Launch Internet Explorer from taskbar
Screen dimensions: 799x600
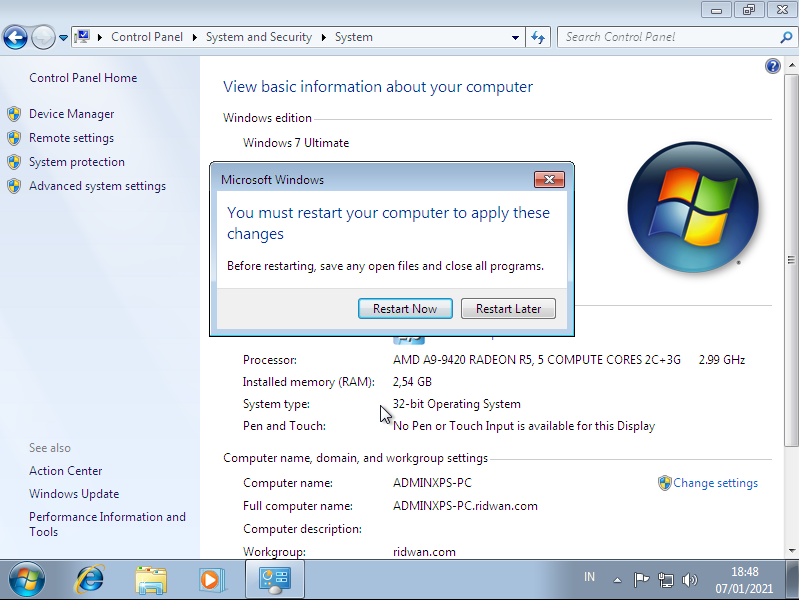(90, 580)
